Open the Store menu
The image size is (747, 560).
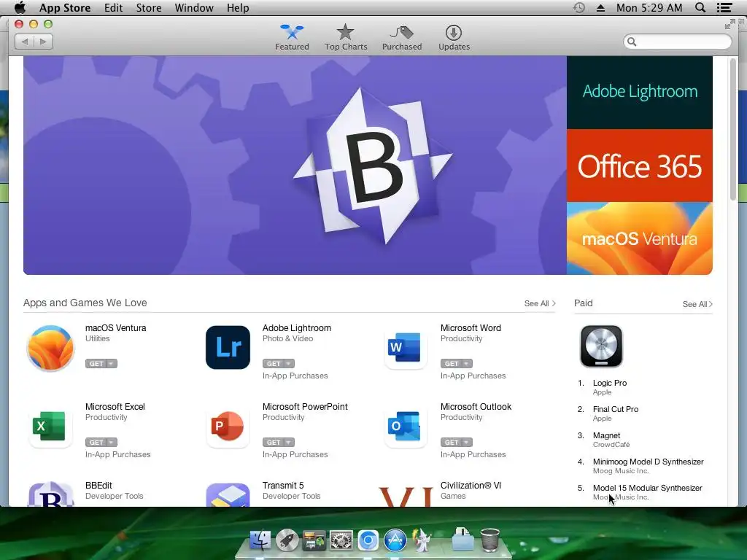tap(149, 7)
